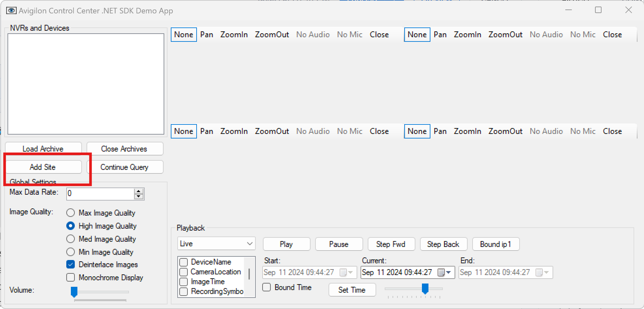Screen dimensions: 644x309
Task: Click Close in top-right video panel toolbar
Action: pyautogui.click(x=612, y=35)
